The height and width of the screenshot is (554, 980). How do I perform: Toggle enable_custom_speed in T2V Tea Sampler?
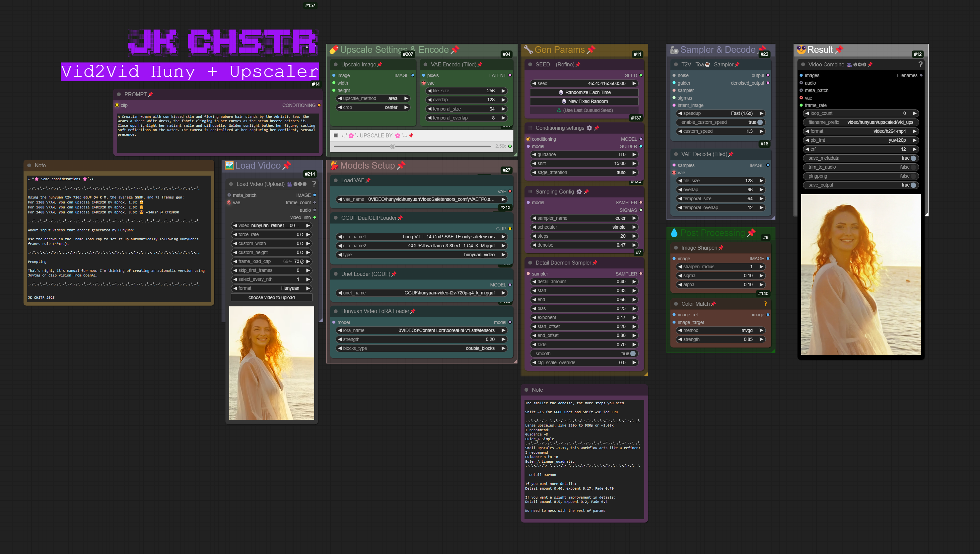[759, 122]
